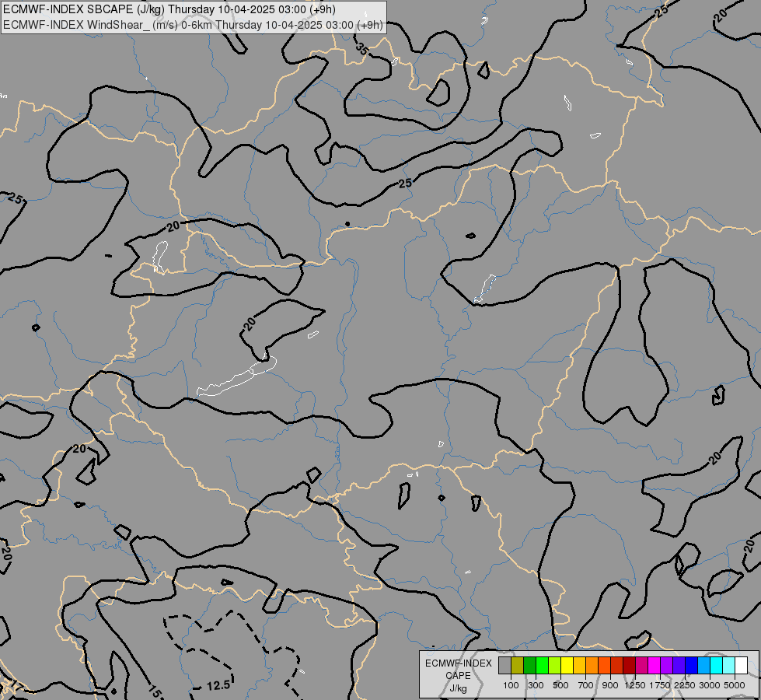Select the pure yellow legend swatch
Image resolution: width=761 pixels, height=700 pixels.
[x=567, y=665]
